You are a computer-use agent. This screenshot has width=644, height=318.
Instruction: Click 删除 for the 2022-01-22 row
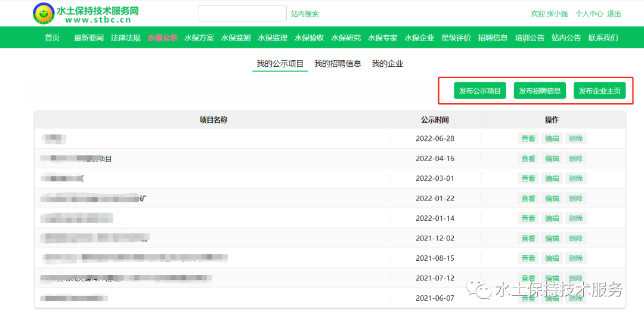click(x=576, y=199)
